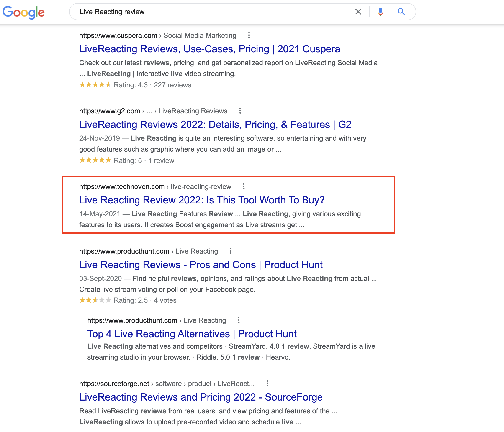Open LiveReacting Reviews 2022 G2 link
The width and height of the screenshot is (504, 432).
pyautogui.click(x=215, y=125)
